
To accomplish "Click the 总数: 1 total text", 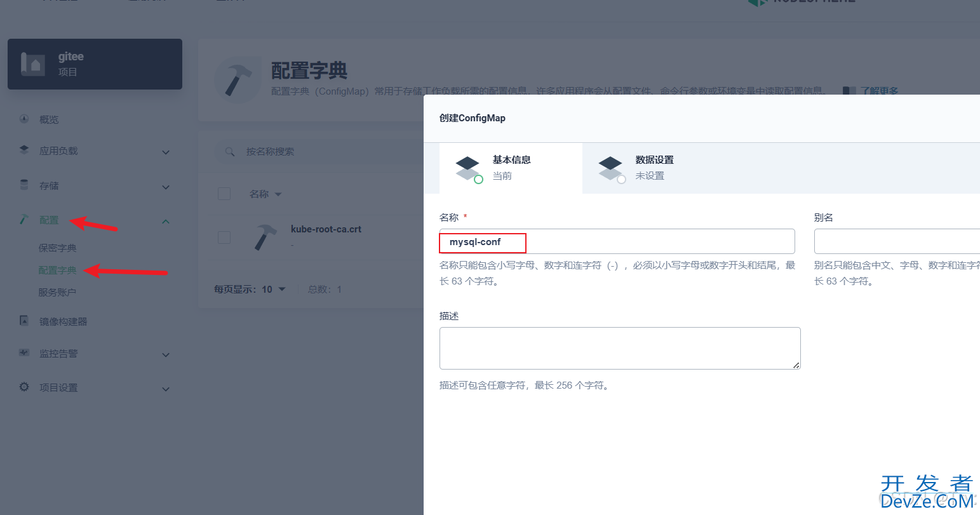I will pos(325,289).
